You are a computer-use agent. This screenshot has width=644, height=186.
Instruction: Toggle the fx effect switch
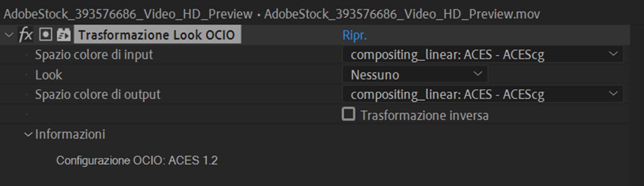pos(25,35)
